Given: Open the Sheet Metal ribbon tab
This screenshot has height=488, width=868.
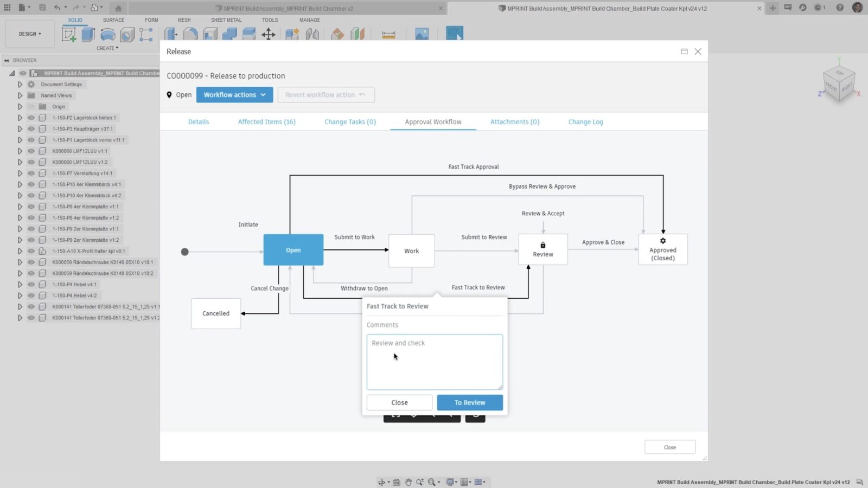Looking at the screenshot, I should (x=226, y=20).
